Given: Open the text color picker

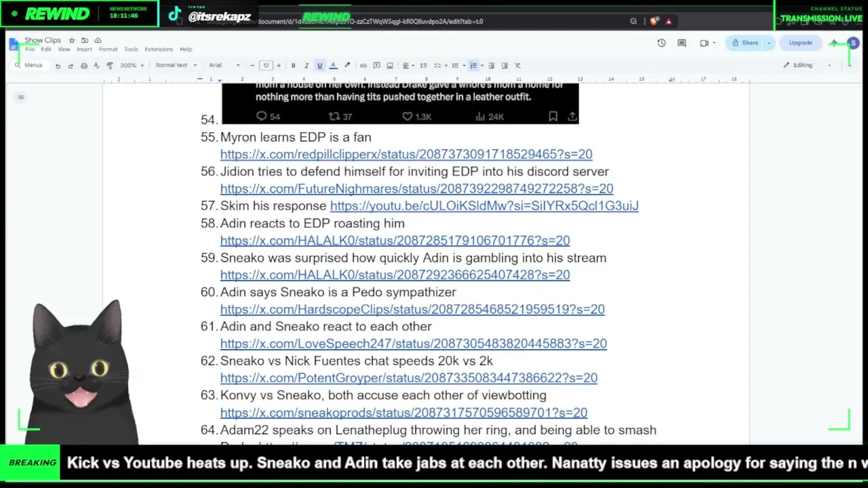Looking at the screenshot, I should click(333, 66).
